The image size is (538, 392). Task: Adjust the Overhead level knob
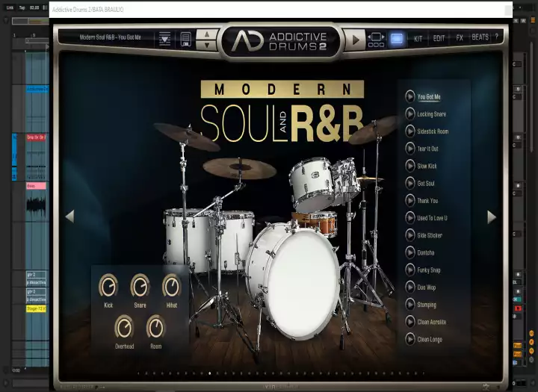[x=124, y=327]
